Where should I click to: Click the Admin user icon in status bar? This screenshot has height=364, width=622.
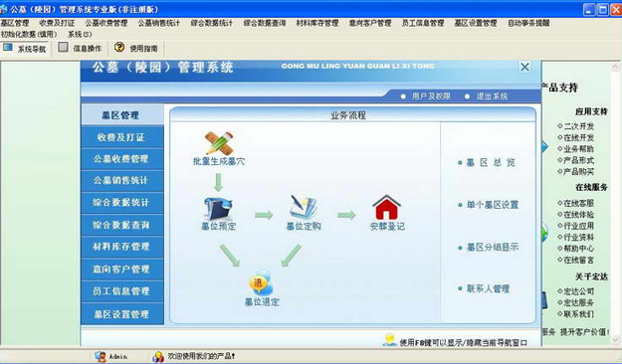(100, 356)
